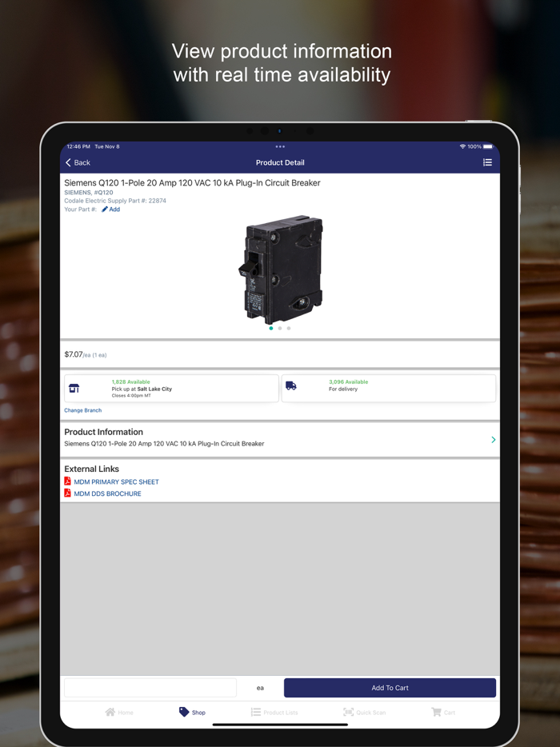Click the Change Branch link
The image size is (560, 747).
[x=83, y=410]
